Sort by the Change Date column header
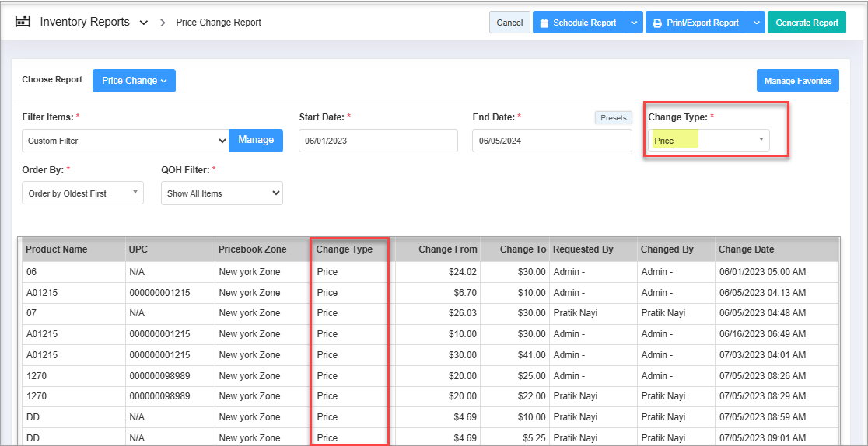This screenshot has height=446, width=868. click(746, 249)
